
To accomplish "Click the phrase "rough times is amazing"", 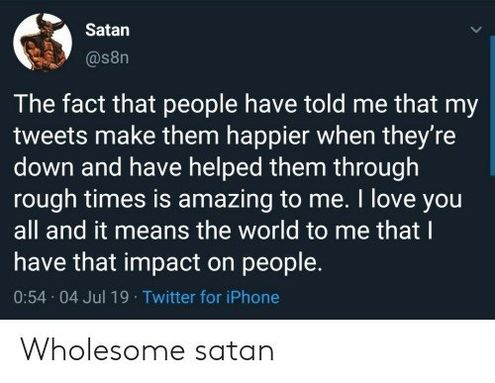I will coord(143,199).
